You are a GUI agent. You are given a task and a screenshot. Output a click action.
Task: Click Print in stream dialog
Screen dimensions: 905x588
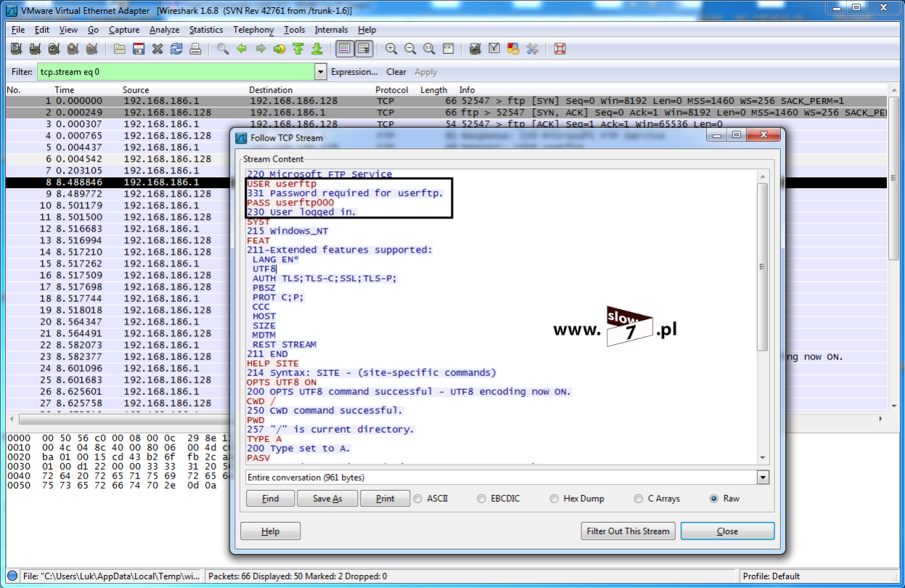[385, 499]
